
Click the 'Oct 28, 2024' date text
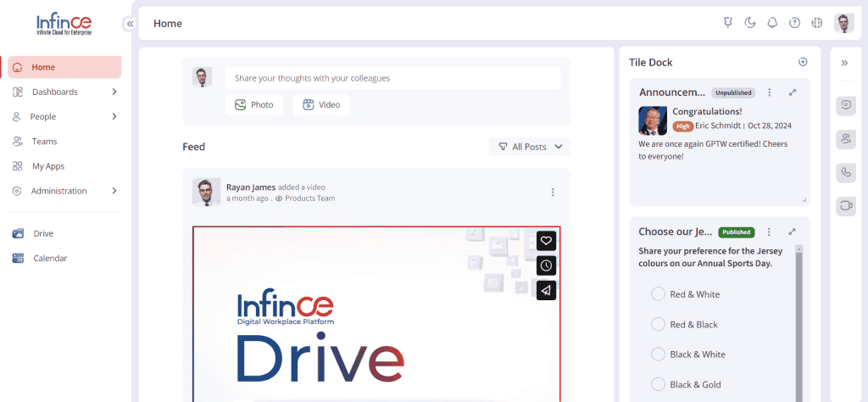(x=769, y=126)
